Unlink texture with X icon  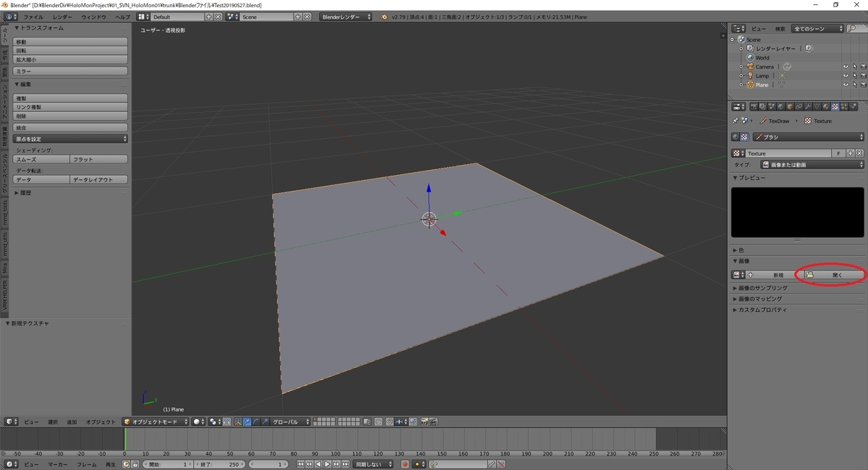(x=859, y=153)
